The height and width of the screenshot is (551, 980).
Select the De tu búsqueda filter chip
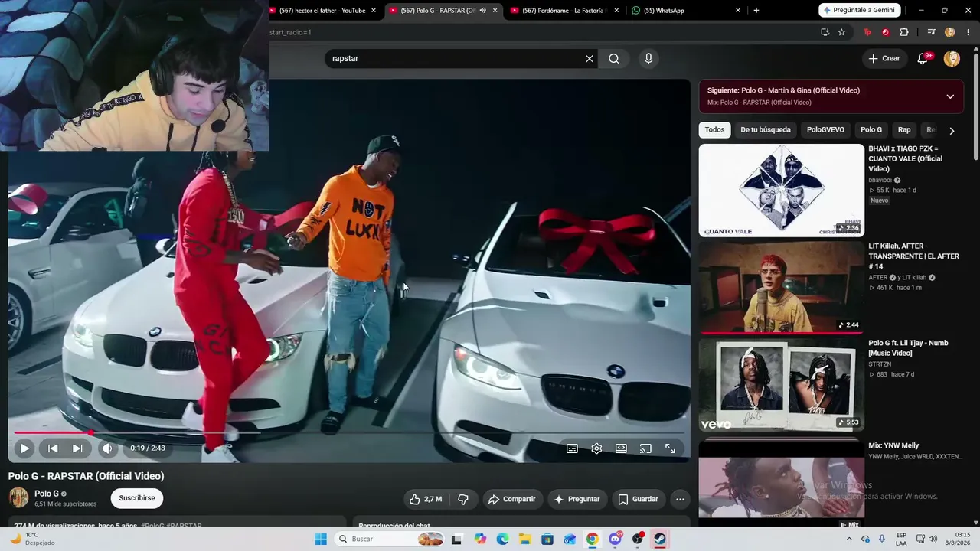click(766, 130)
